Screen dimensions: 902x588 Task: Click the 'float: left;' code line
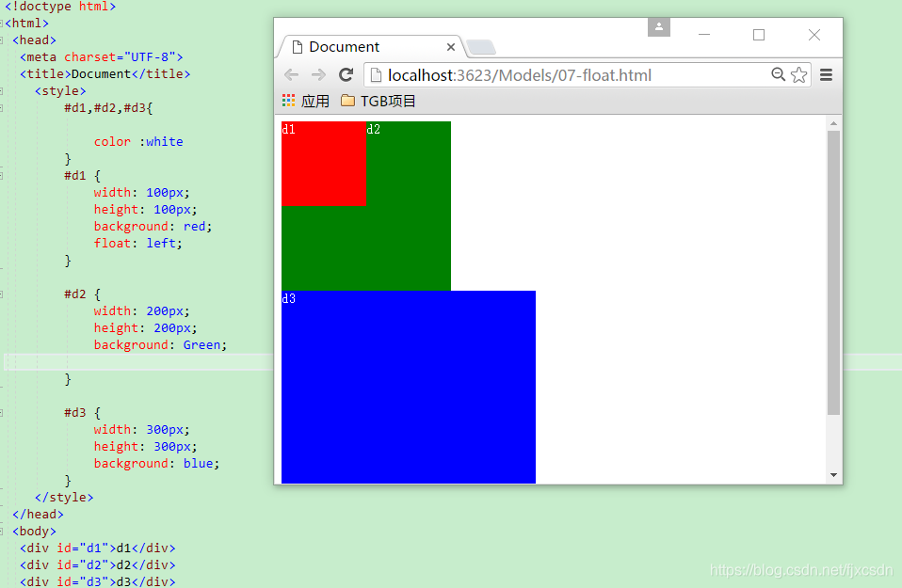pos(138,243)
